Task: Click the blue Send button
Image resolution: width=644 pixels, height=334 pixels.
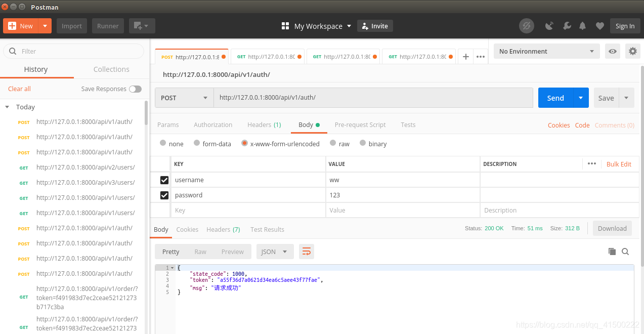Action: point(555,98)
